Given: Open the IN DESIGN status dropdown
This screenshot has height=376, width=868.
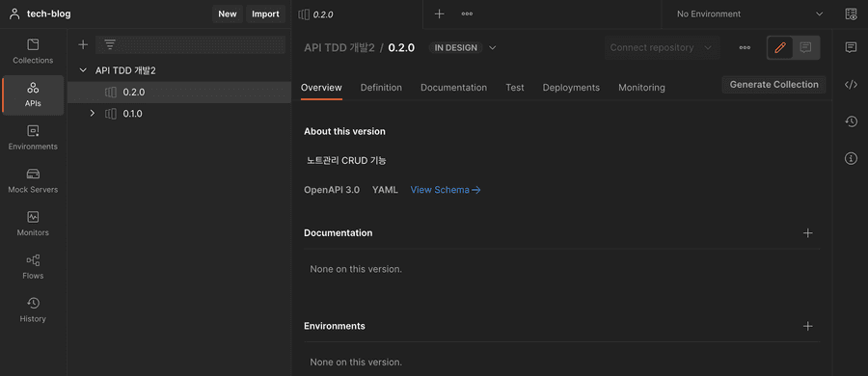Looking at the screenshot, I should [492, 47].
